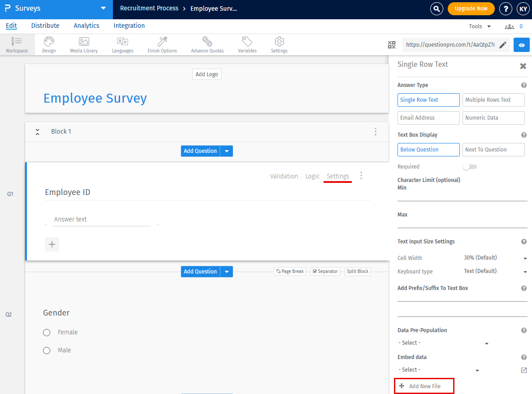This screenshot has height=394, width=532.
Task: Open Advance Quotas
Action: tap(207, 44)
